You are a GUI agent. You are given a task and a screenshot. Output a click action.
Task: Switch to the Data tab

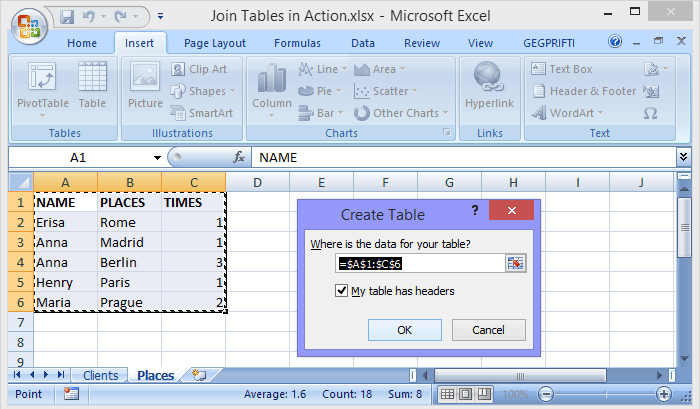pos(362,43)
